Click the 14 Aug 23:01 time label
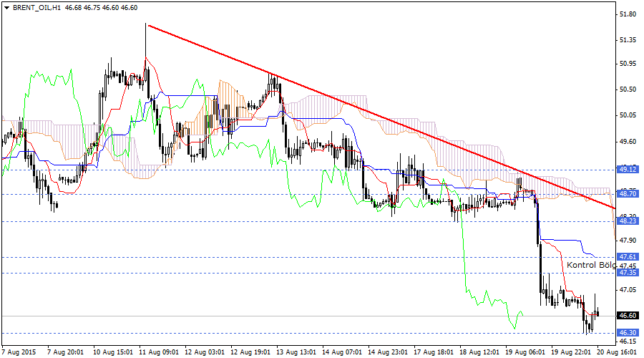 point(388,352)
